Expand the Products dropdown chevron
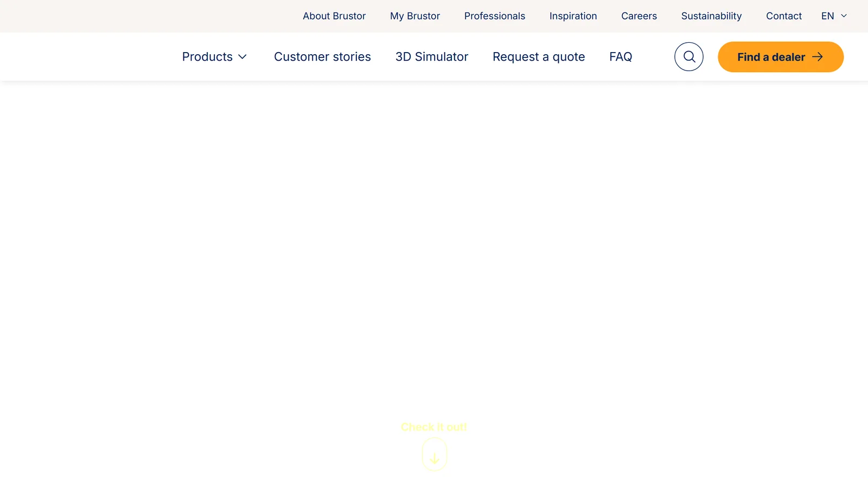The height and width of the screenshot is (488, 868). [242, 57]
